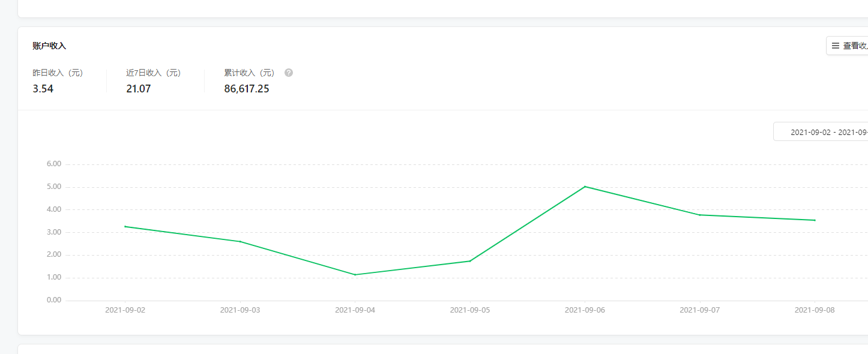This screenshot has width=868, height=354.
Task: Open the 查看收入 button text
Action: [x=855, y=46]
